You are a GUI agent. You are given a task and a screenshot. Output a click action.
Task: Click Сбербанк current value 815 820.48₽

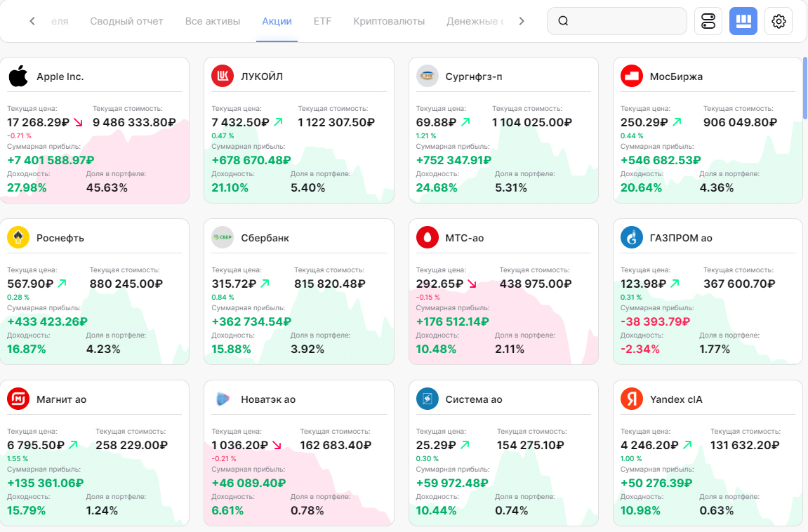pos(330,284)
